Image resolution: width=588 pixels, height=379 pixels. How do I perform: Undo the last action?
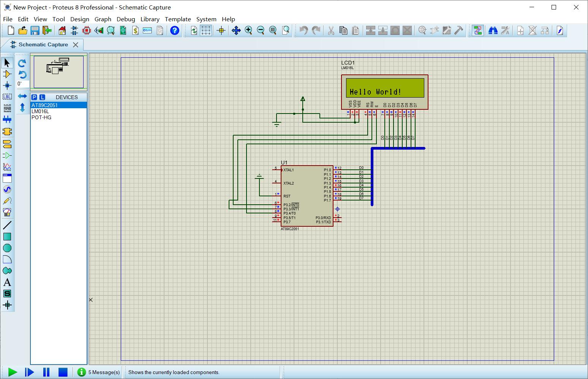303,30
